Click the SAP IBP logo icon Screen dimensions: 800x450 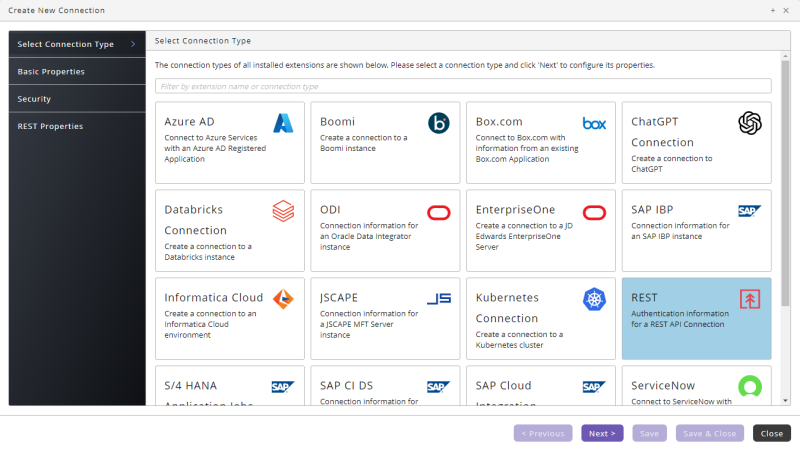point(750,211)
